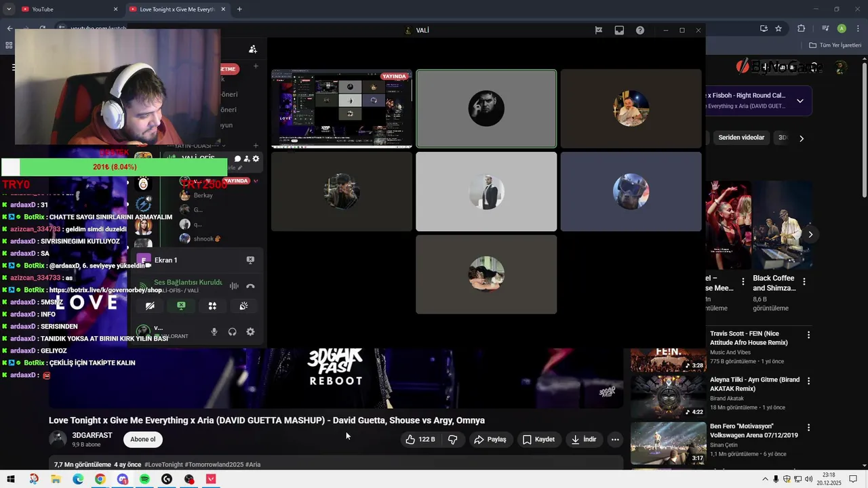Screen dimensions: 868x488
Task: Open Discord user settings gear
Action: pos(250,332)
